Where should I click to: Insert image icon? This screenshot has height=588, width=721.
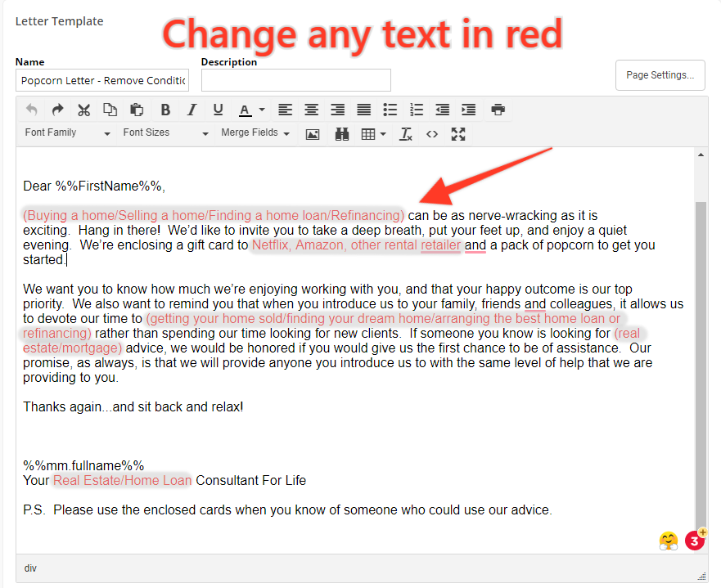[x=313, y=134]
